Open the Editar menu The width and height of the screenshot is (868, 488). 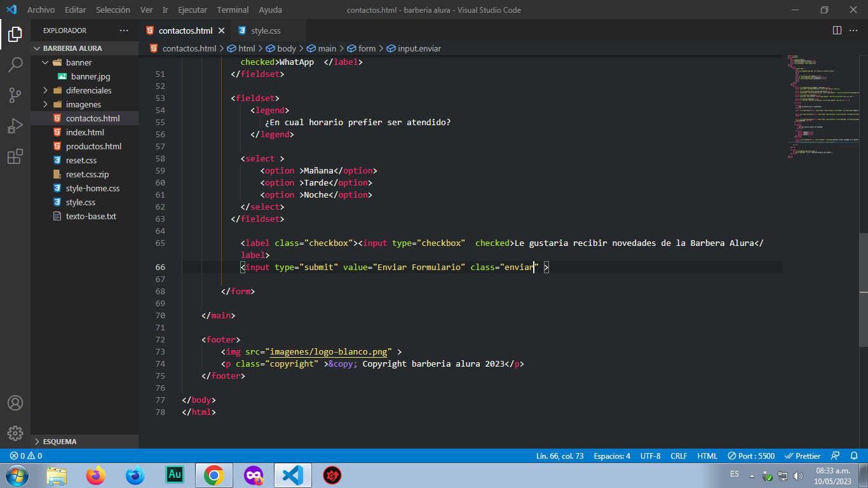pyautogui.click(x=76, y=10)
